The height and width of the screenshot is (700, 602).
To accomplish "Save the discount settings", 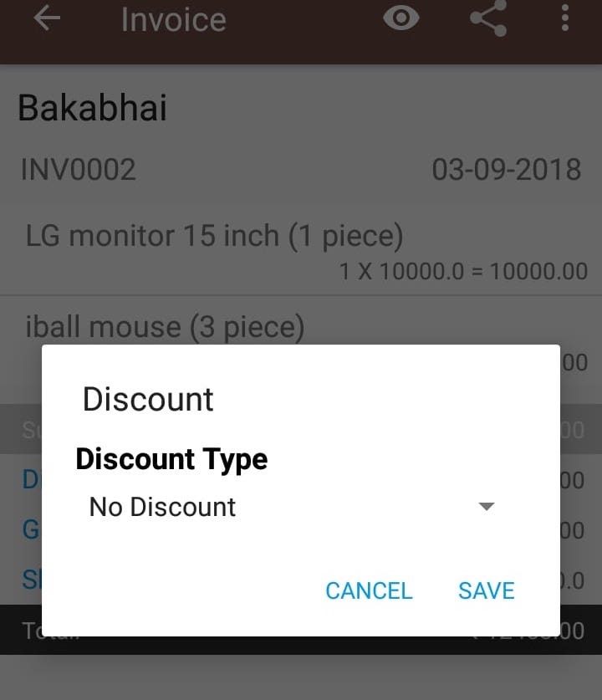I will click(x=487, y=590).
